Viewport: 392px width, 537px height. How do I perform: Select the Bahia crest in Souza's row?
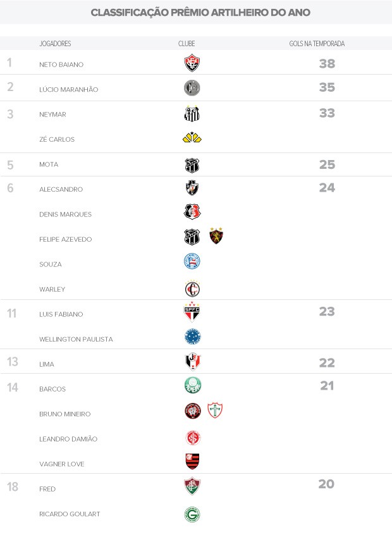[x=192, y=262]
